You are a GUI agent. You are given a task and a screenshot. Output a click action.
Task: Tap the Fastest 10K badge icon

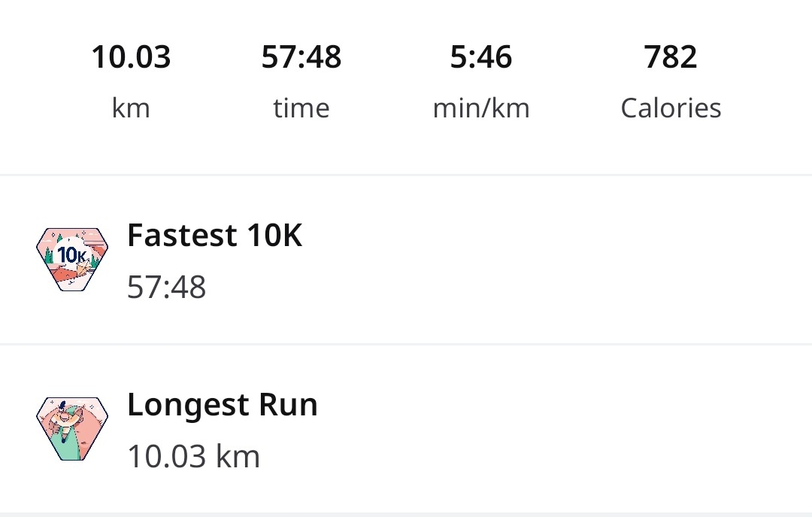[x=72, y=259]
